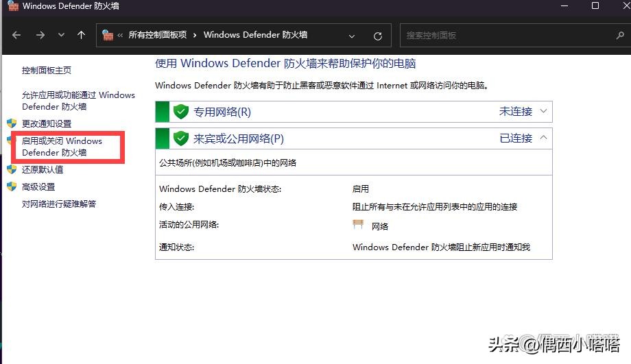The width and height of the screenshot is (631, 364).
Task: Click the title bar firewall app icon
Action: pyautogui.click(x=13, y=5)
